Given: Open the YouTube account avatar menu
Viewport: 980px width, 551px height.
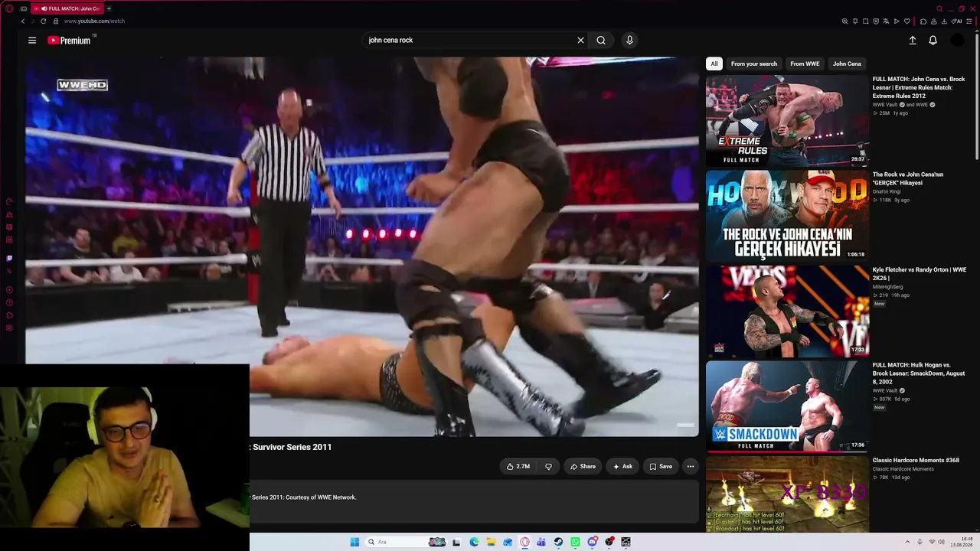Looking at the screenshot, I should [x=957, y=41].
